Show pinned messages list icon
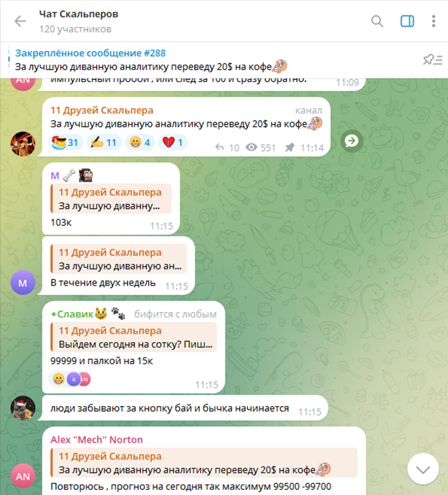Image resolution: width=448 pixels, height=495 pixels. (x=433, y=60)
